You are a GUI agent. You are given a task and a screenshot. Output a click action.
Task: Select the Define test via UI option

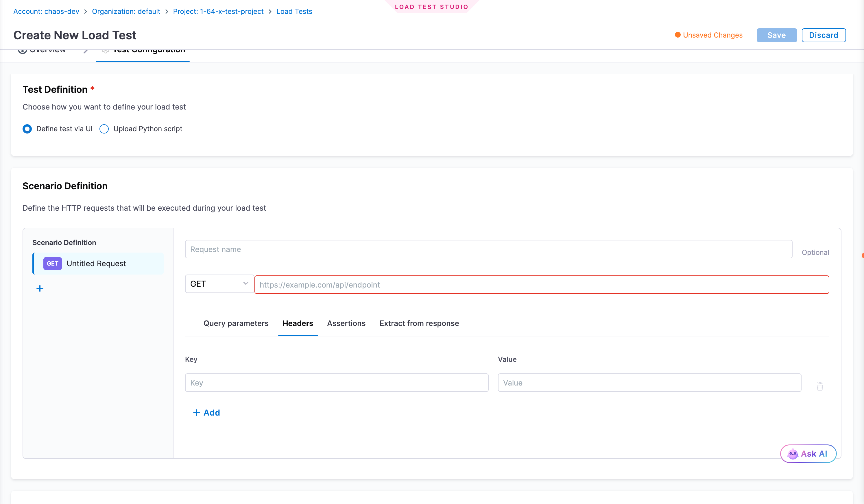(27, 129)
